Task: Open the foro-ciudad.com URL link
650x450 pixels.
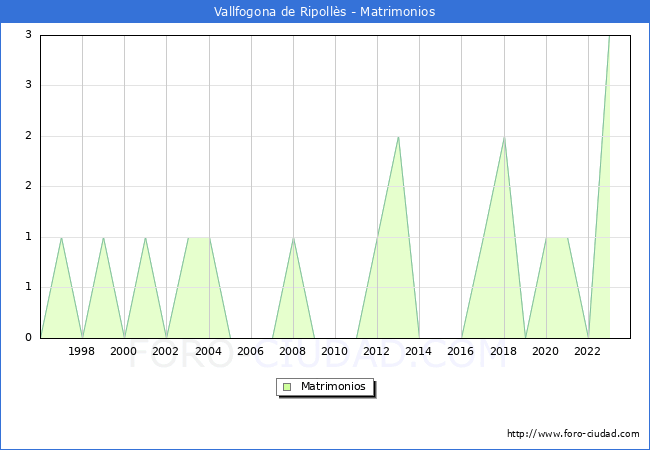Action: point(573,434)
